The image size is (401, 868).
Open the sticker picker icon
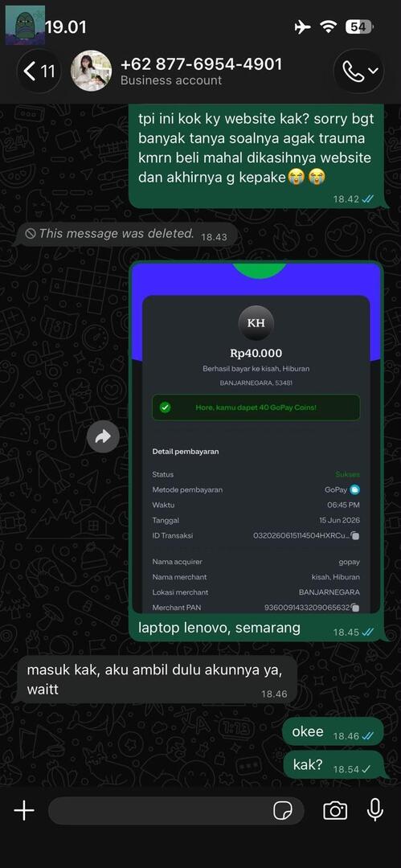click(283, 811)
